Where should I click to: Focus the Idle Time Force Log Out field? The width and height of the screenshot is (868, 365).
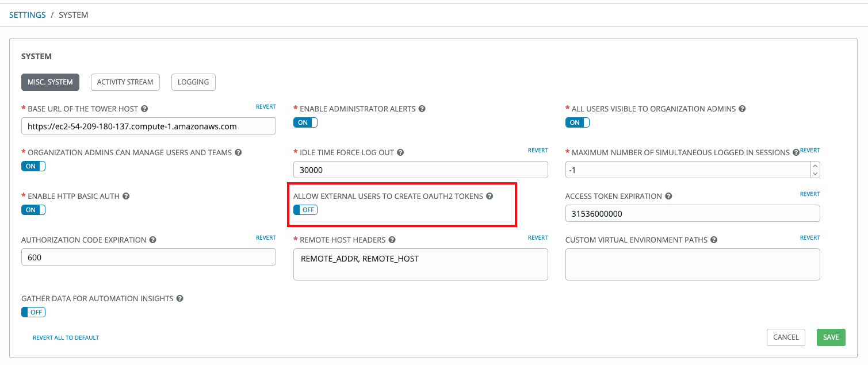pos(420,170)
